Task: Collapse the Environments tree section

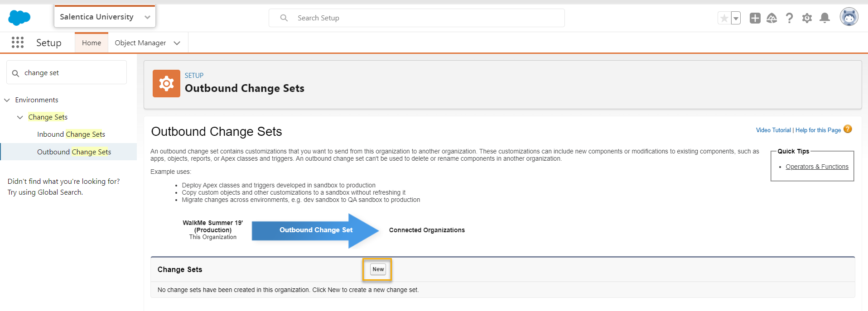Action: click(x=7, y=100)
